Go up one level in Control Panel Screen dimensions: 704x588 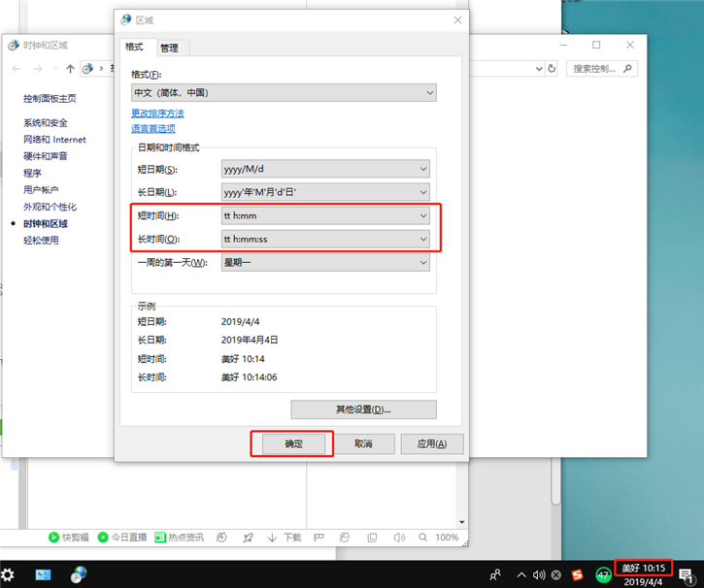point(70,69)
